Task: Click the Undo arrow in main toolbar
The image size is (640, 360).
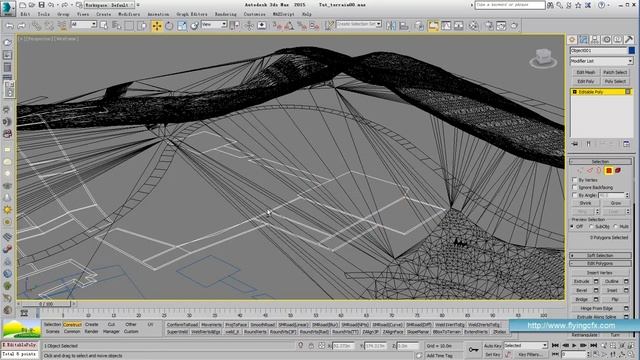Action: coord(9,26)
